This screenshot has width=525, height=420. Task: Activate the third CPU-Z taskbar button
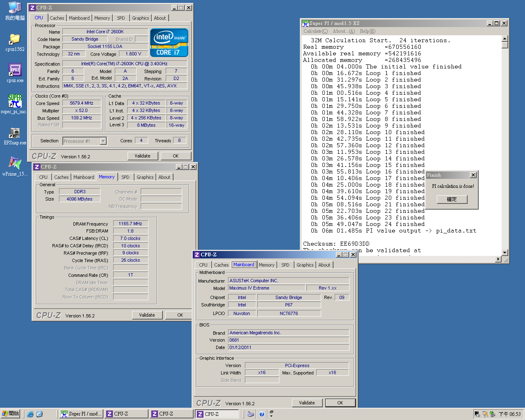pyautogui.click(x=217, y=414)
